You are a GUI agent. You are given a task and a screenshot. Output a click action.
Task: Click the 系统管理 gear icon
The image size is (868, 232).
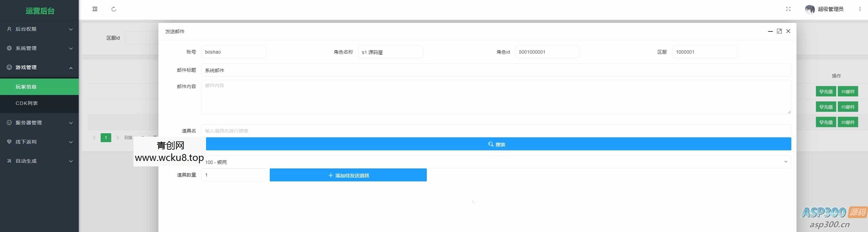coord(9,48)
